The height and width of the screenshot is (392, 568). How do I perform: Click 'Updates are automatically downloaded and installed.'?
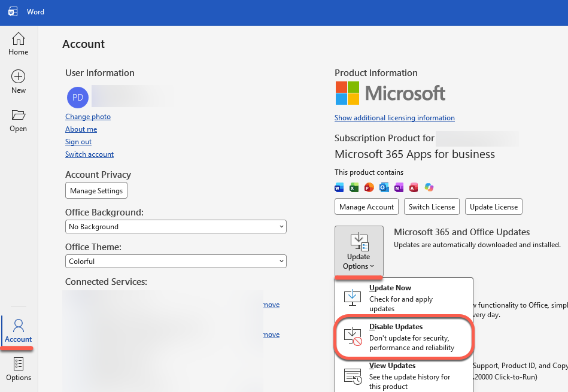pos(477,245)
